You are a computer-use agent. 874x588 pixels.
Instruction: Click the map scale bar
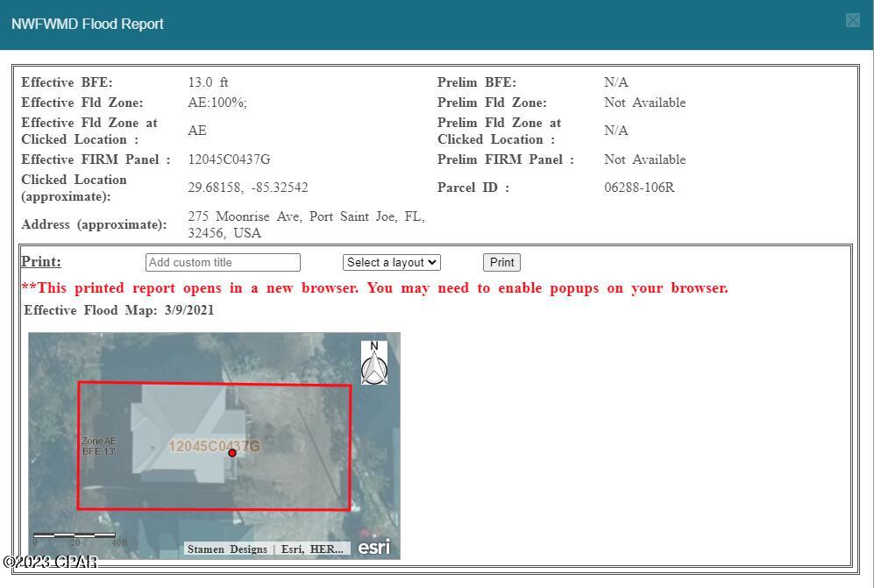(x=75, y=535)
